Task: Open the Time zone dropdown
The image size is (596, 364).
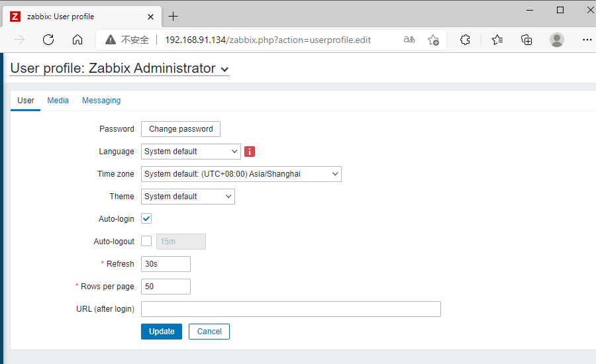Action: (241, 174)
